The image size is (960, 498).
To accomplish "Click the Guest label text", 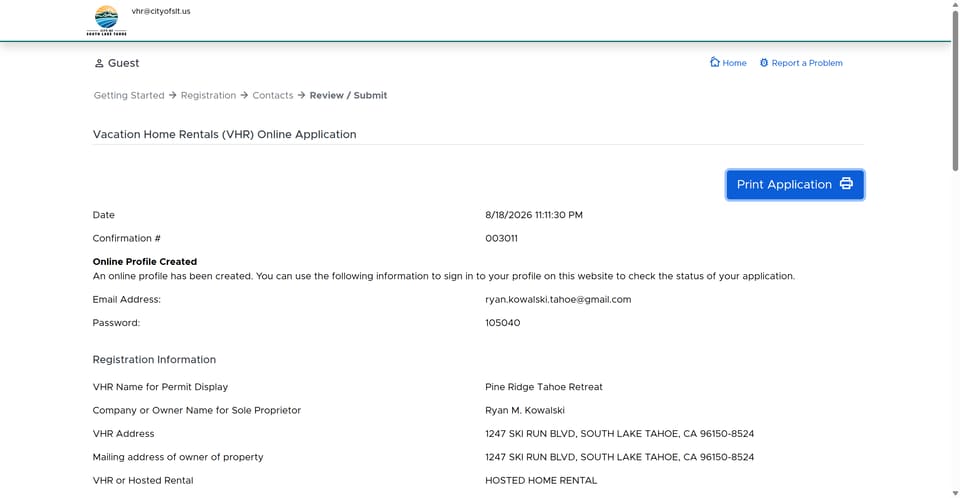I will (123, 63).
